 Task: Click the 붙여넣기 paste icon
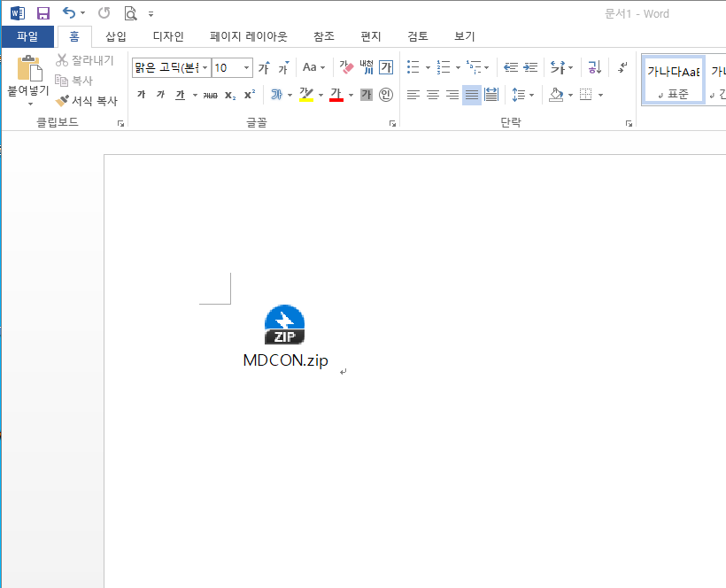pos(29,68)
